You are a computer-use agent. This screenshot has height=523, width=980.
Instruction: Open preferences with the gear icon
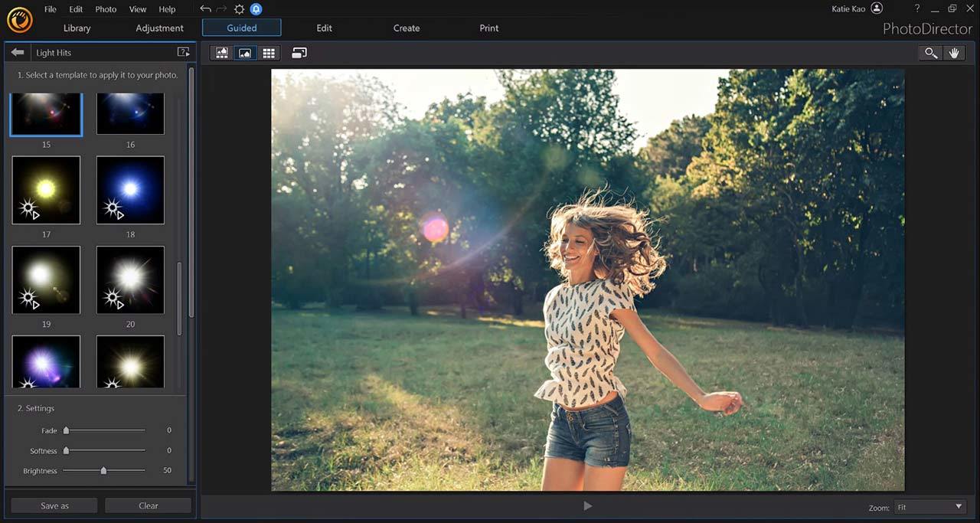(x=239, y=9)
